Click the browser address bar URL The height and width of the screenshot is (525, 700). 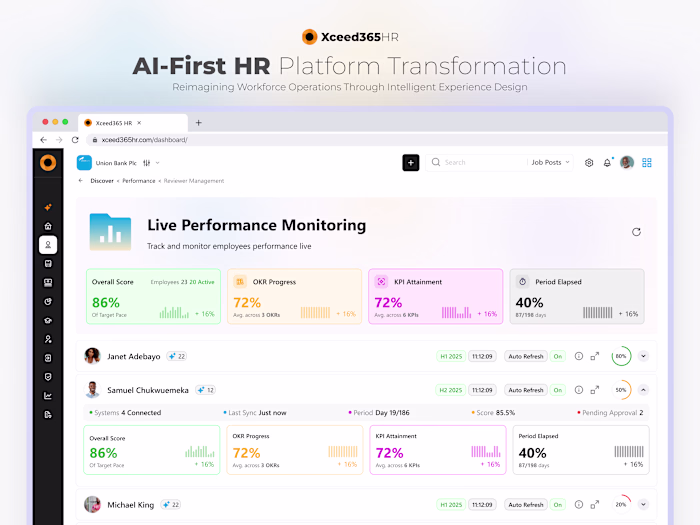144,140
